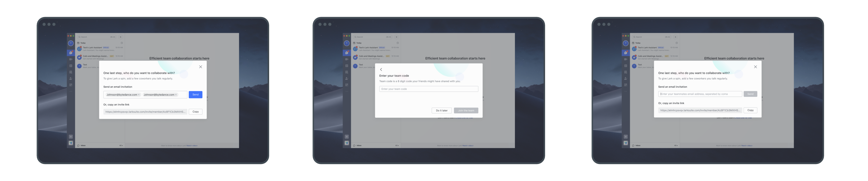
Task: Expand the All dropdown in the left mockup
Action: 121,146
